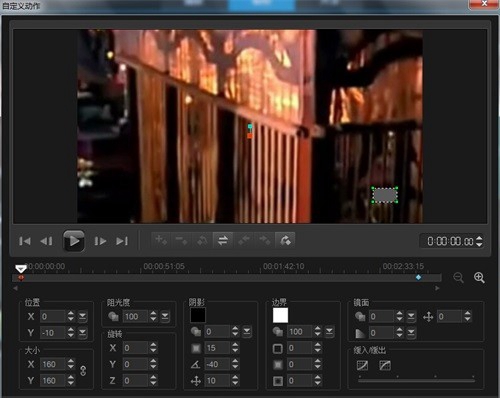
Task: Click the mirror distance field
Action: [450, 316]
